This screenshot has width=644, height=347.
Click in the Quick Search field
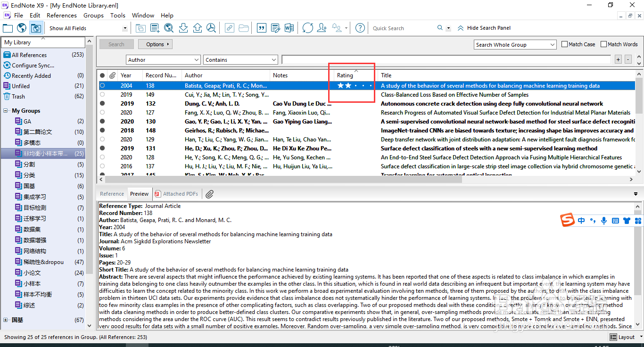tap(403, 28)
